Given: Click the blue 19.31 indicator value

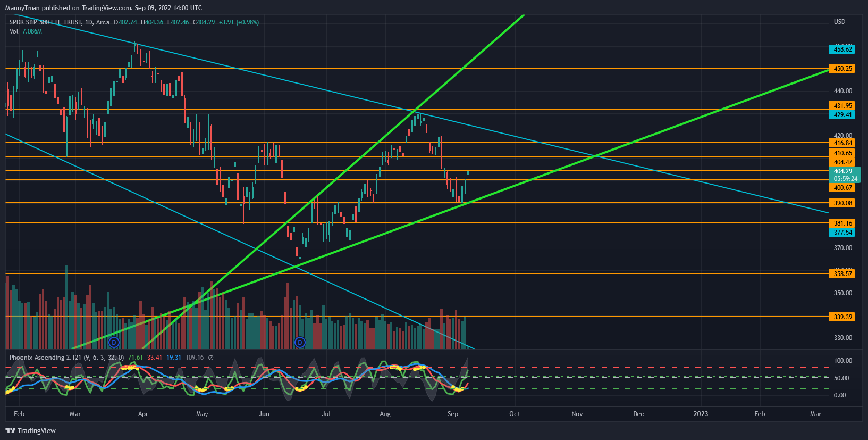Looking at the screenshot, I should click(174, 358).
